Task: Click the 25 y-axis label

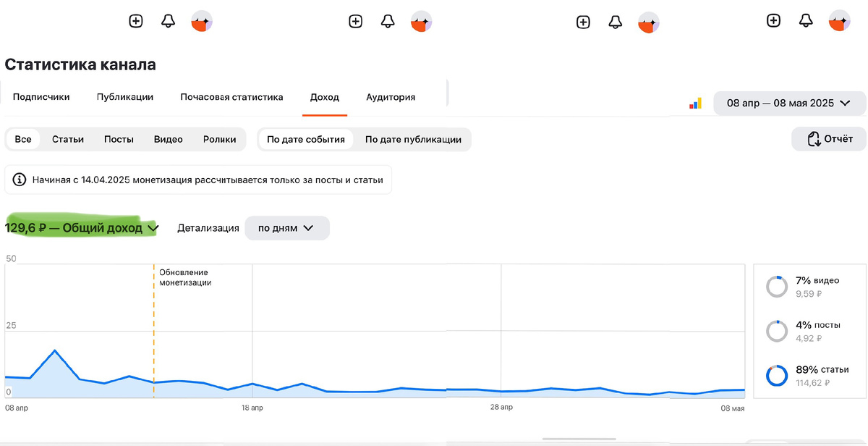Action: click(x=11, y=326)
